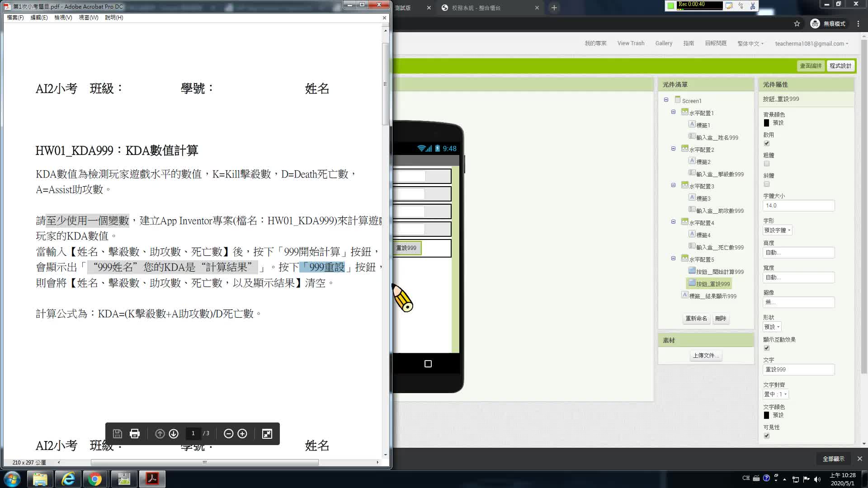Open the 字形 預設字體 typeface dropdown
868x488 pixels.
coord(778,230)
